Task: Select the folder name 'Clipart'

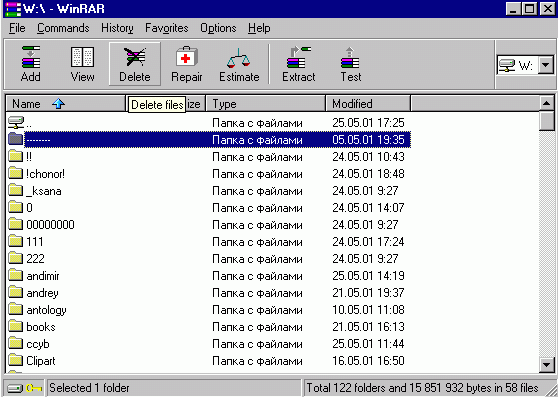Action: tap(41, 361)
